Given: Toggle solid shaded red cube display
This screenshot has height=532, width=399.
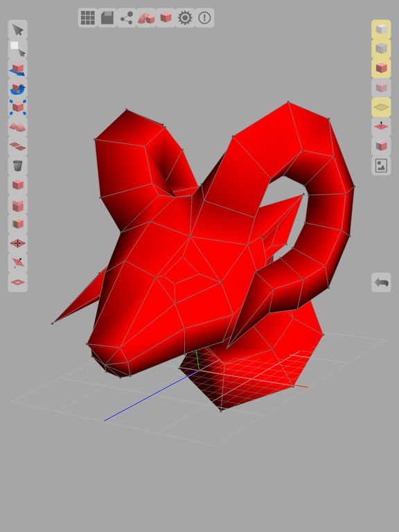Looking at the screenshot, I should coord(381,68).
